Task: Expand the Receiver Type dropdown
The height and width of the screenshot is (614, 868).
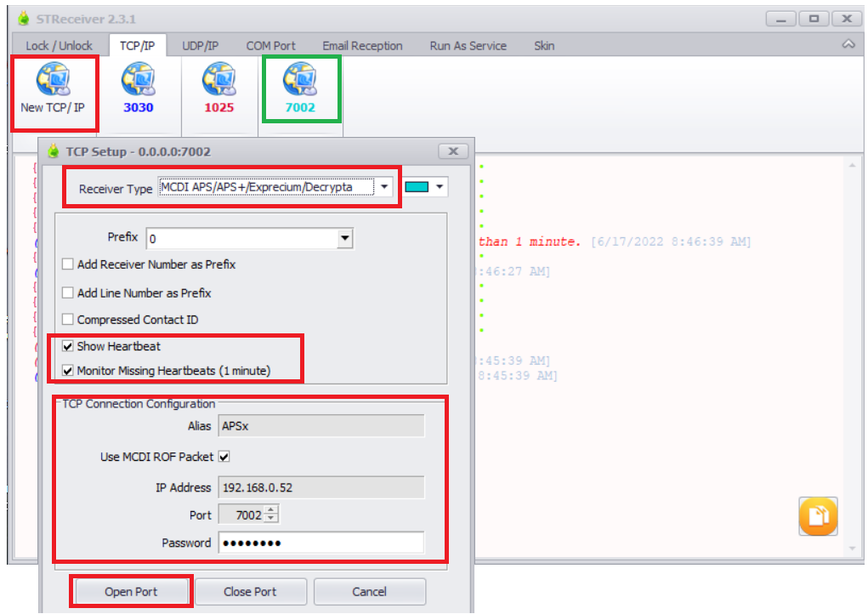Action: pos(384,186)
